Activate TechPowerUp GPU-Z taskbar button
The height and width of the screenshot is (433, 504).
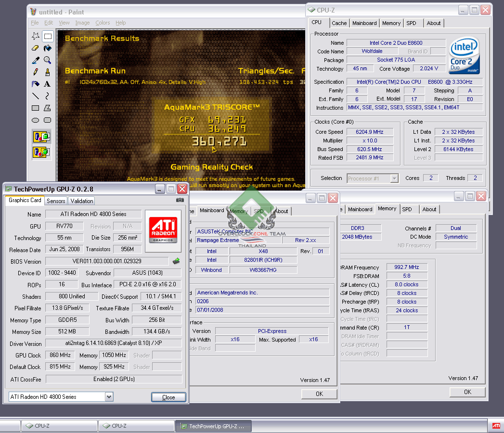pyautogui.click(x=213, y=426)
